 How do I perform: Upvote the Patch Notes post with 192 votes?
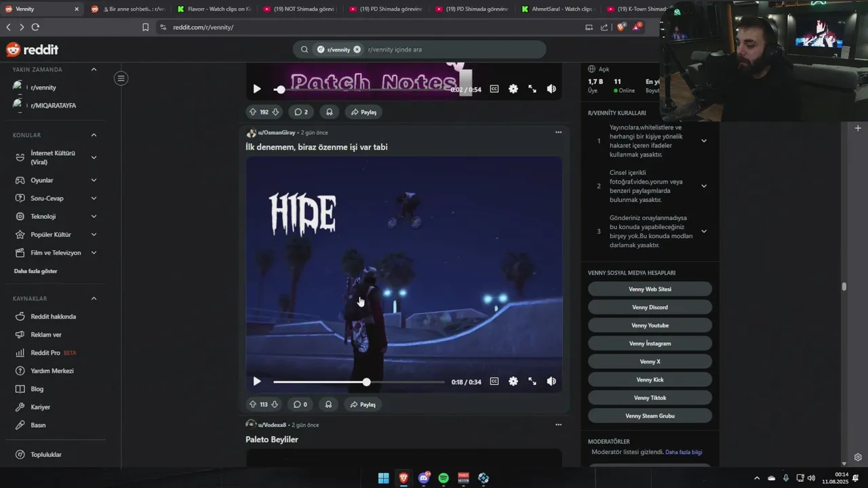click(253, 112)
